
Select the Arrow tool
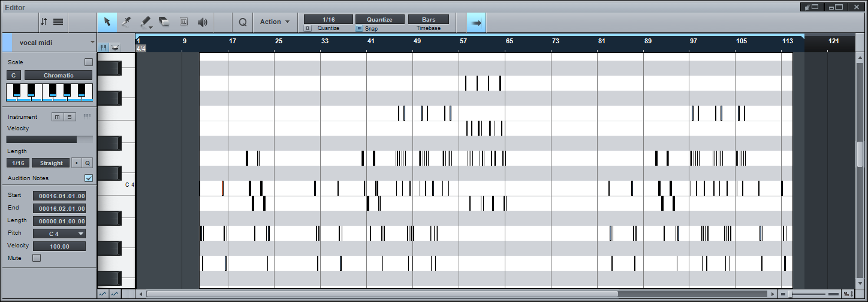pyautogui.click(x=107, y=22)
